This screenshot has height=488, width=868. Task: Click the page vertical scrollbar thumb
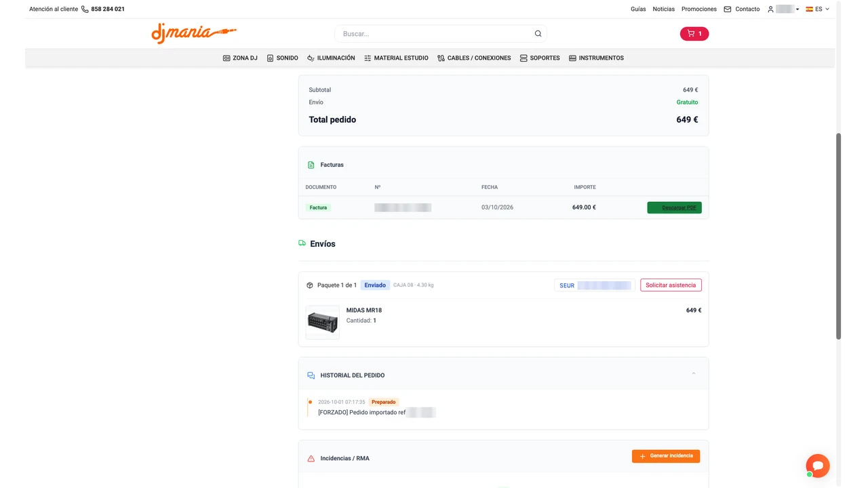coord(838,236)
